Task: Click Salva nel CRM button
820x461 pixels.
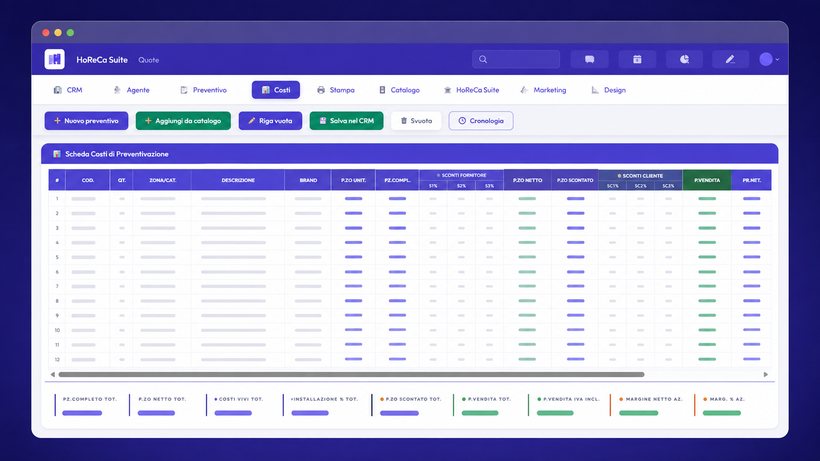Action: click(x=346, y=121)
